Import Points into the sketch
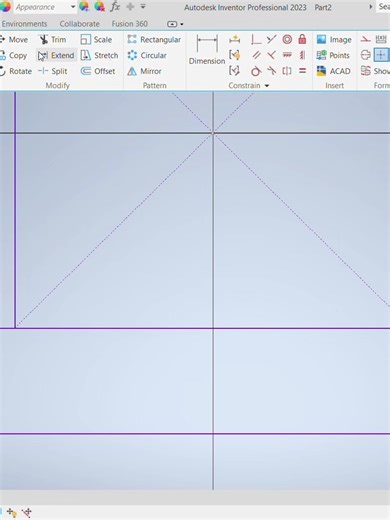The image size is (390, 520). 333,55
